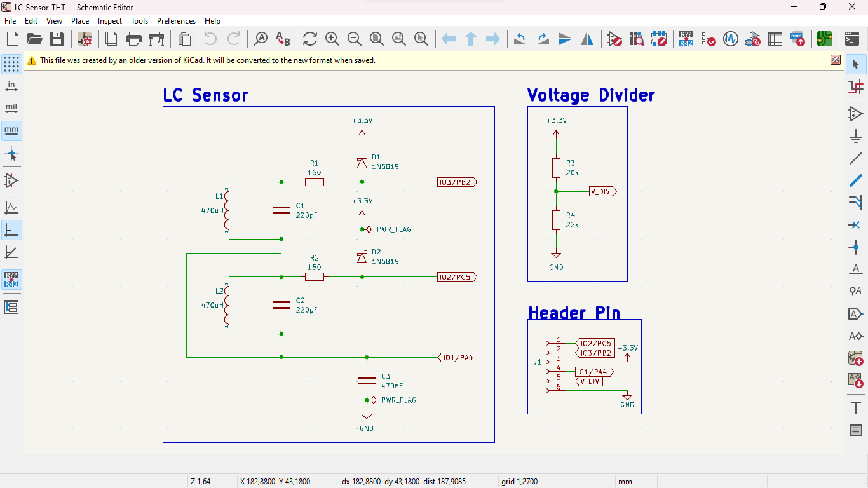The width and height of the screenshot is (868, 488).
Task: Click the Save schematic icon
Action: (x=57, y=39)
